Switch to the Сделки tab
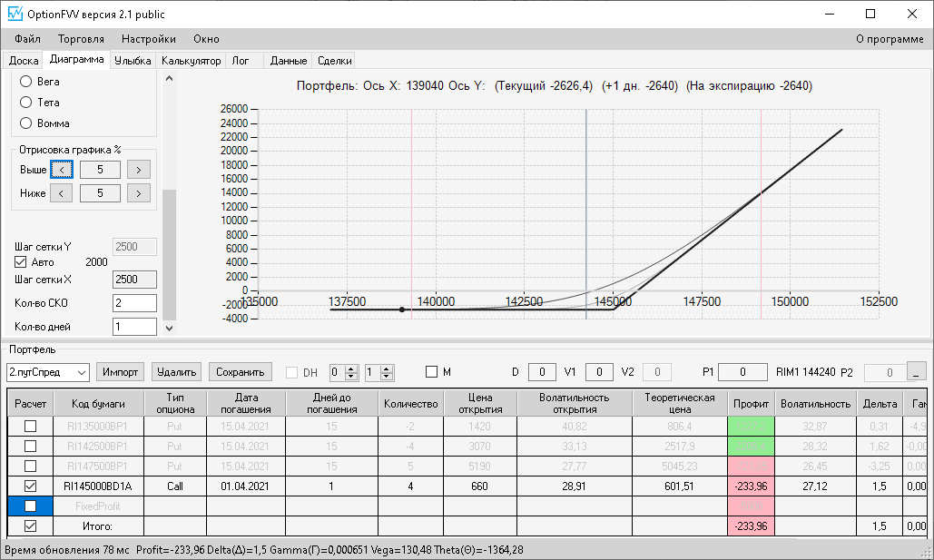Viewport: 934px width, 560px height. (x=334, y=61)
